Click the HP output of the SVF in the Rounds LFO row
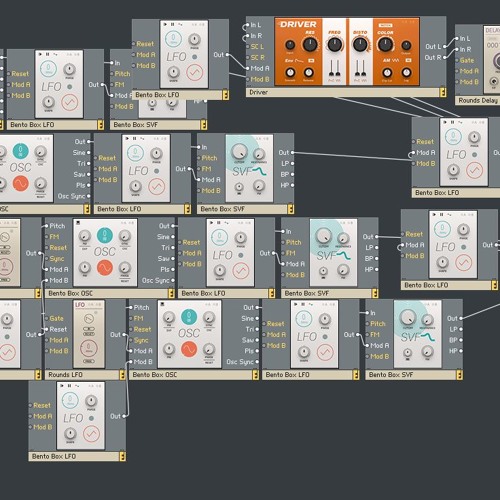Image resolution: width=500 pixels, height=500 pixels. coord(461,351)
